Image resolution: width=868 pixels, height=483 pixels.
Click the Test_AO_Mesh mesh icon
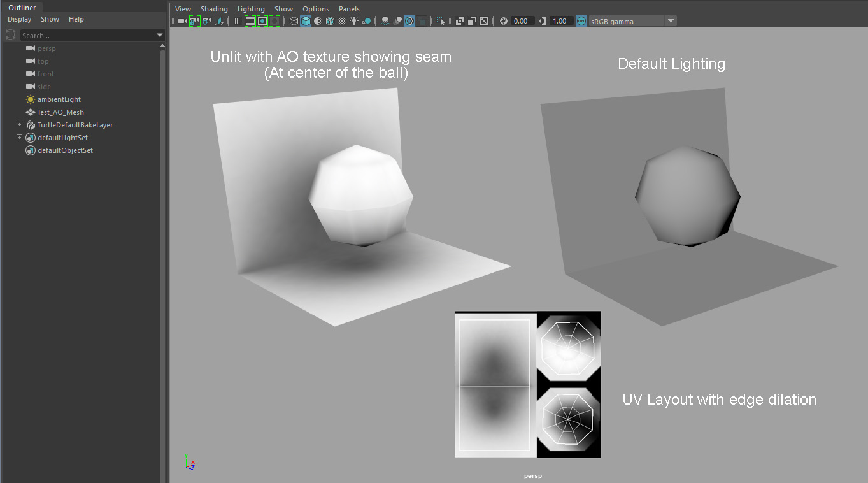pos(30,112)
